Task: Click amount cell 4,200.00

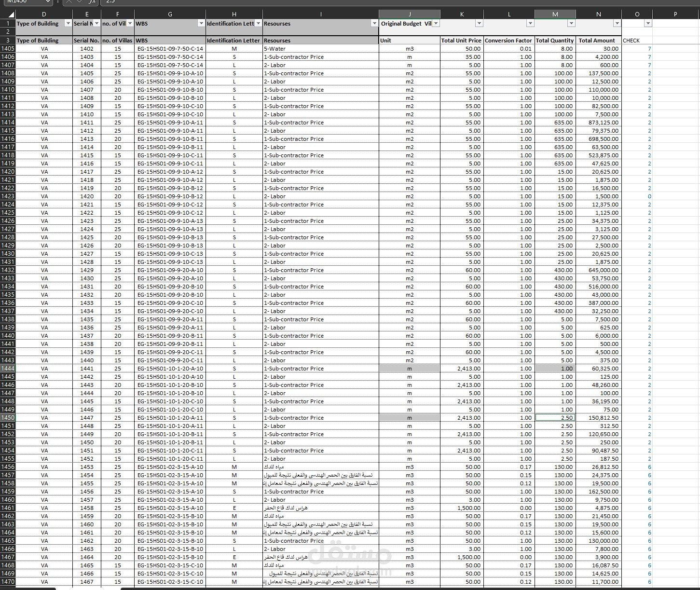Action: pyautogui.click(x=598, y=57)
